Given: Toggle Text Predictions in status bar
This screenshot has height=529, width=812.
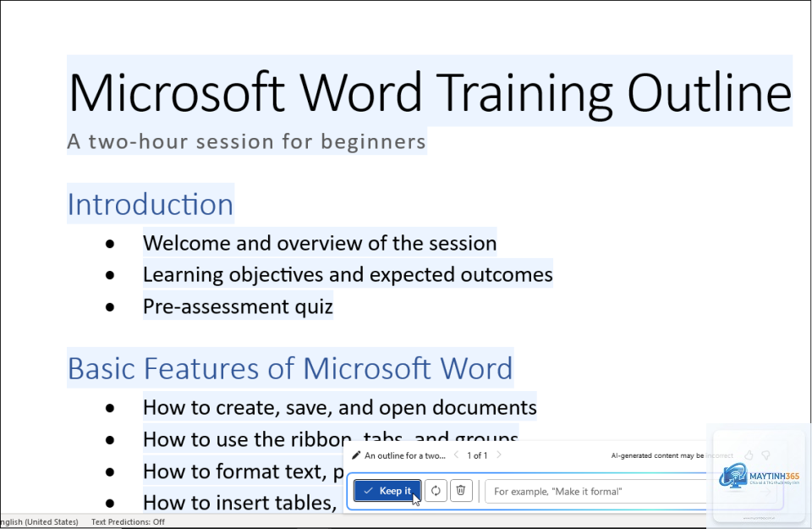Looking at the screenshot, I should pos(128,521).
